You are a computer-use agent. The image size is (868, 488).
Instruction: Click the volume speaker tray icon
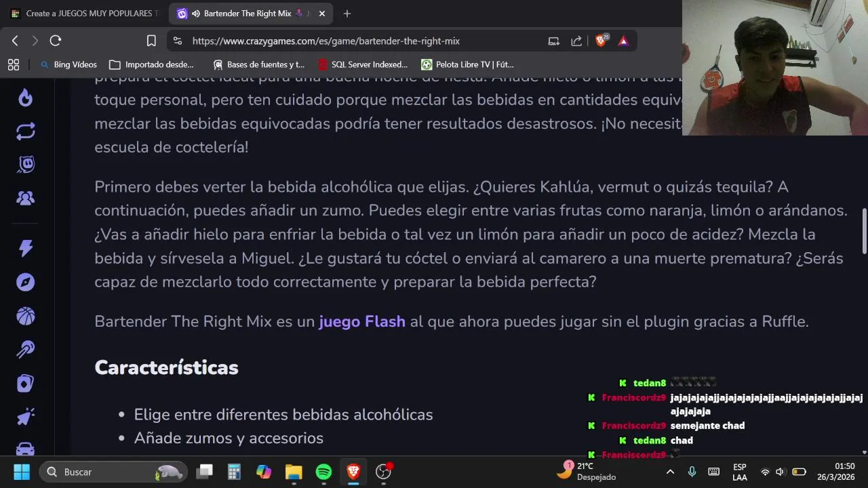click(x=781, y=472)
